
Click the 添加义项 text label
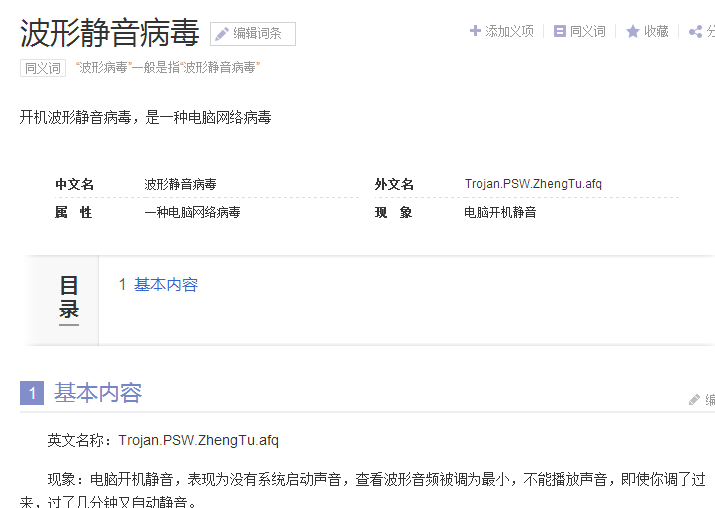tap(509, 31)
